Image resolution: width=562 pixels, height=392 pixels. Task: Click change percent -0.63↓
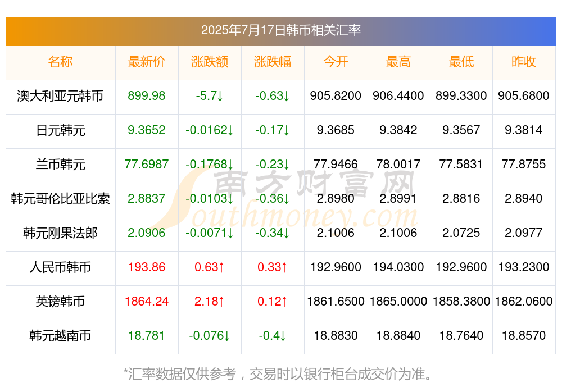(x=273, y=95)
